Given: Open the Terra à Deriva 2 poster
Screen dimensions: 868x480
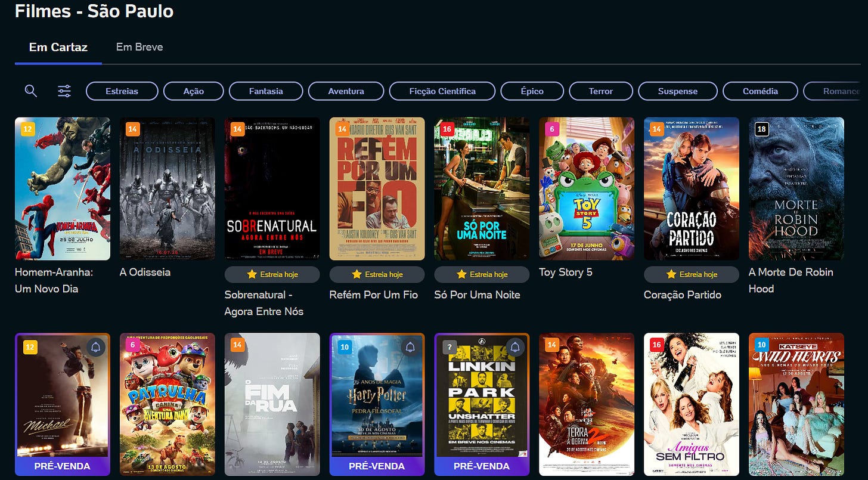Looking at the screenshot, I should point(587,405).
